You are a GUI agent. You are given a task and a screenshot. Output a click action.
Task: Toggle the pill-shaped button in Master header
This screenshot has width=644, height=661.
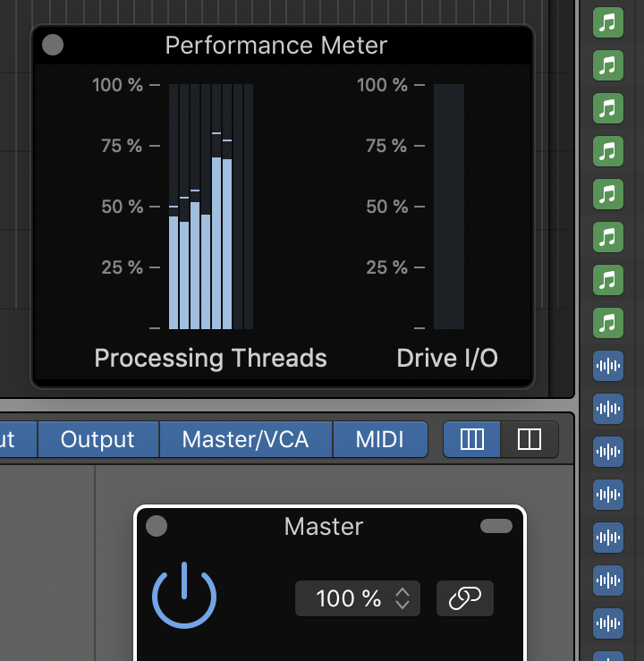496,526
